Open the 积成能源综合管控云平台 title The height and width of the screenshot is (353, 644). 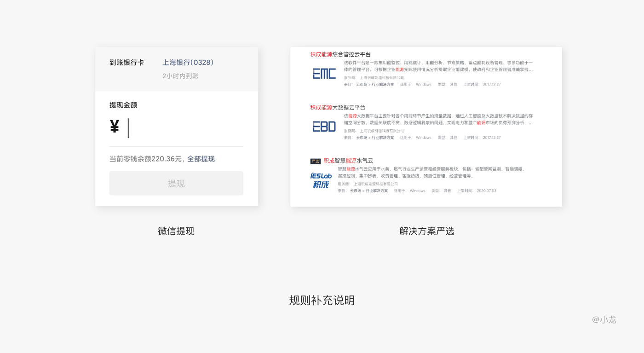click(340, 54)
